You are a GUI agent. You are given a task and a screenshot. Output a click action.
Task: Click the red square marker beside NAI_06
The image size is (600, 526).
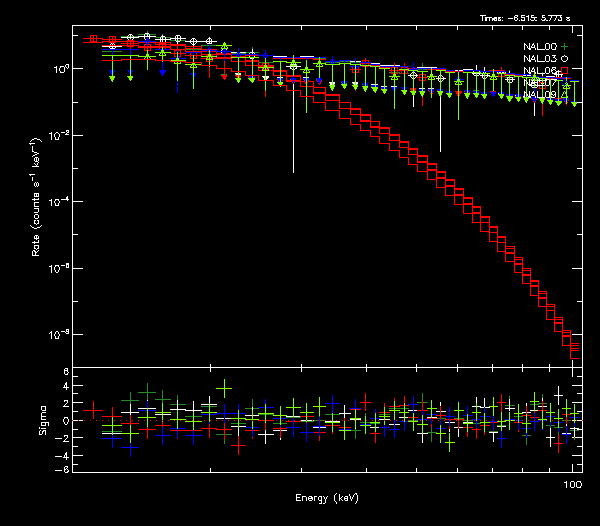click(565, 71)
